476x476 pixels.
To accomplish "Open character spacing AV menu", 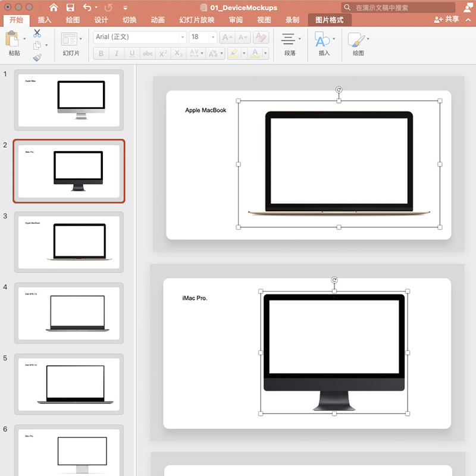I will pos(196,54).
